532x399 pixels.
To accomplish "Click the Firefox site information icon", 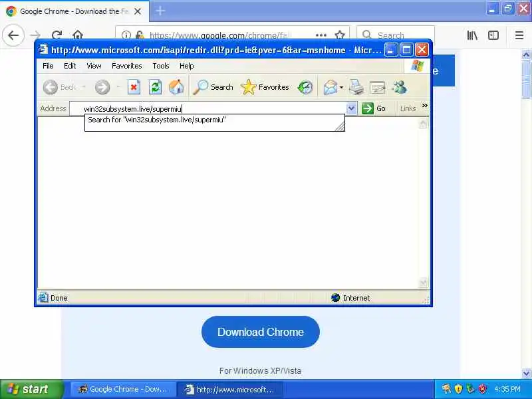I will point(126,35).
